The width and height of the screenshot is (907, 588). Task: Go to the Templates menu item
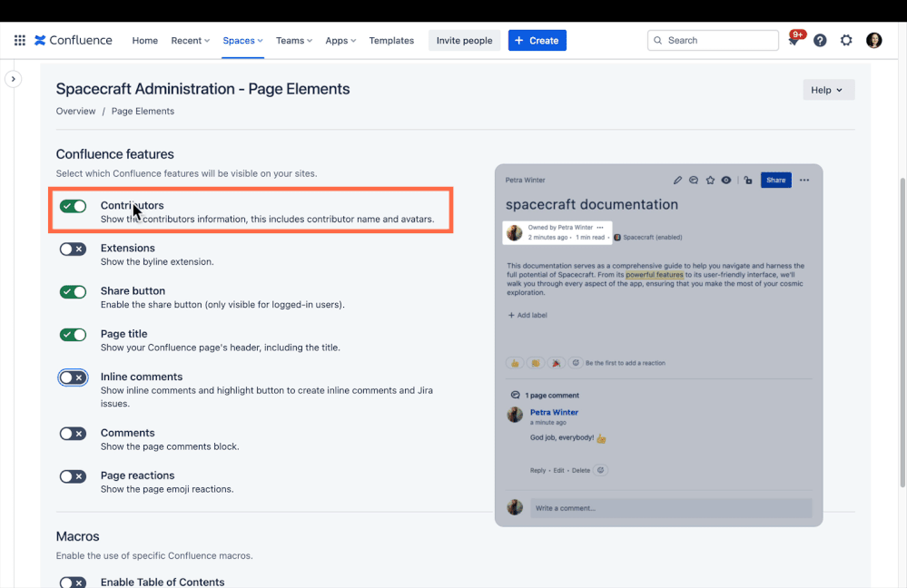391,40
